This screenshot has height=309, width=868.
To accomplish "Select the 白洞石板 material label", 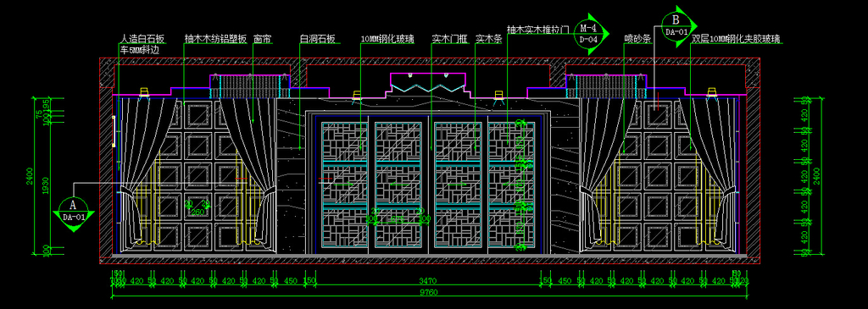I will tap(318, 39).
